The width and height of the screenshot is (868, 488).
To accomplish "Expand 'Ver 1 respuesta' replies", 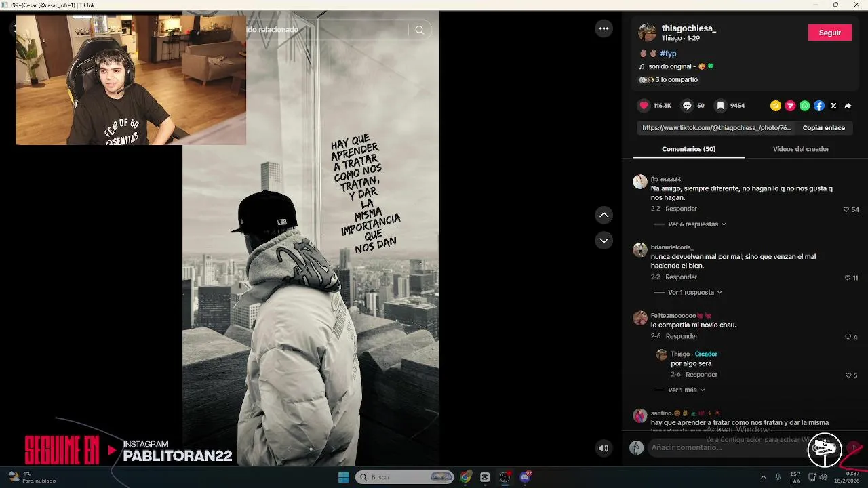I will point(695,293).
